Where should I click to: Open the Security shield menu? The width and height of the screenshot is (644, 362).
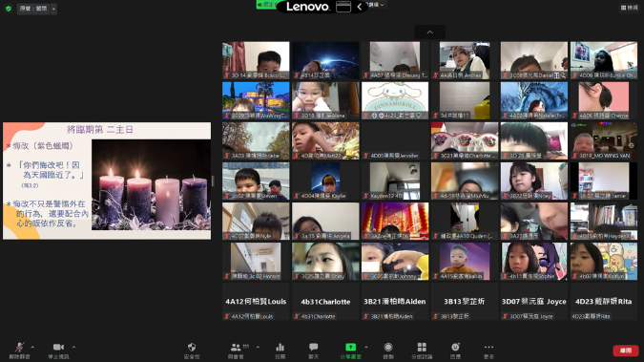[x=192, y=351]
